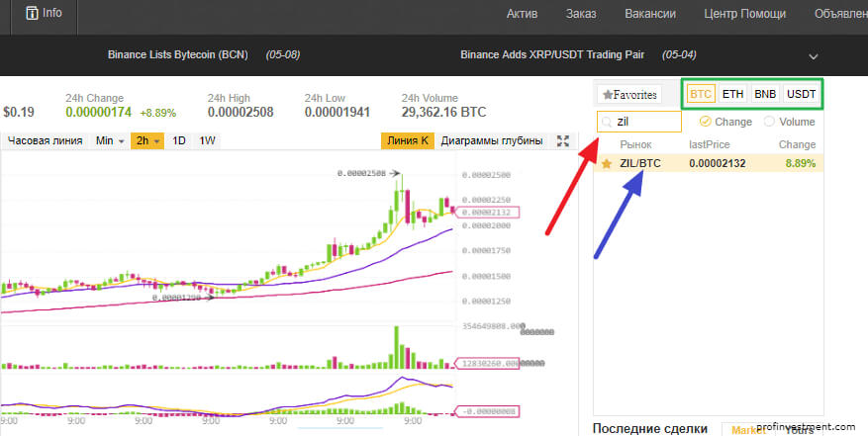Click the search magnifier icon
The image size is (868, 436).
[x=608, y=122]
